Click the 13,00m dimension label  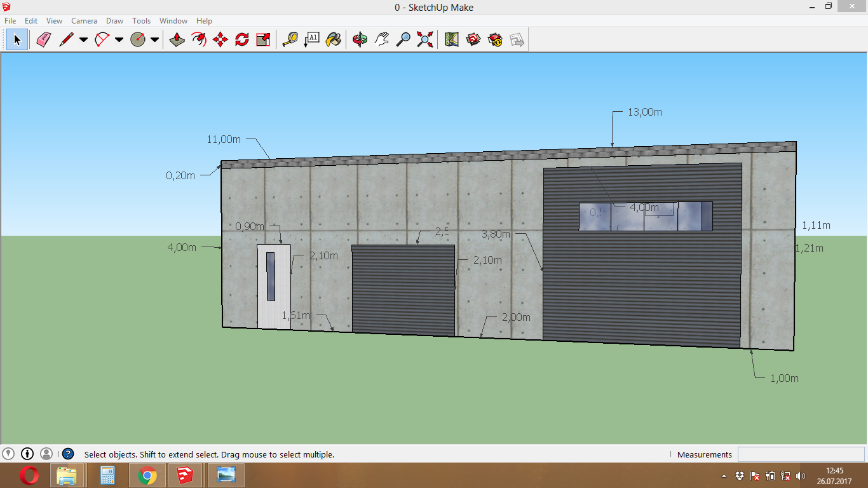[645, 112]
